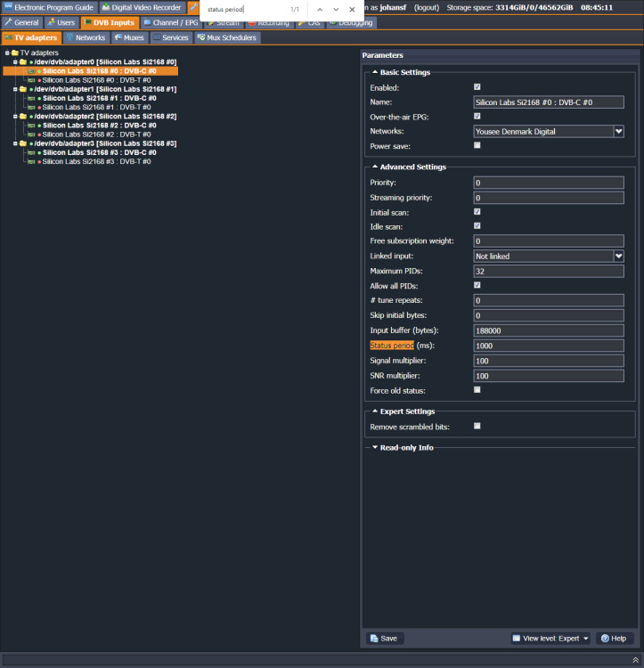Click the Save disk icon
644x668 pixels.
point(374,639)
